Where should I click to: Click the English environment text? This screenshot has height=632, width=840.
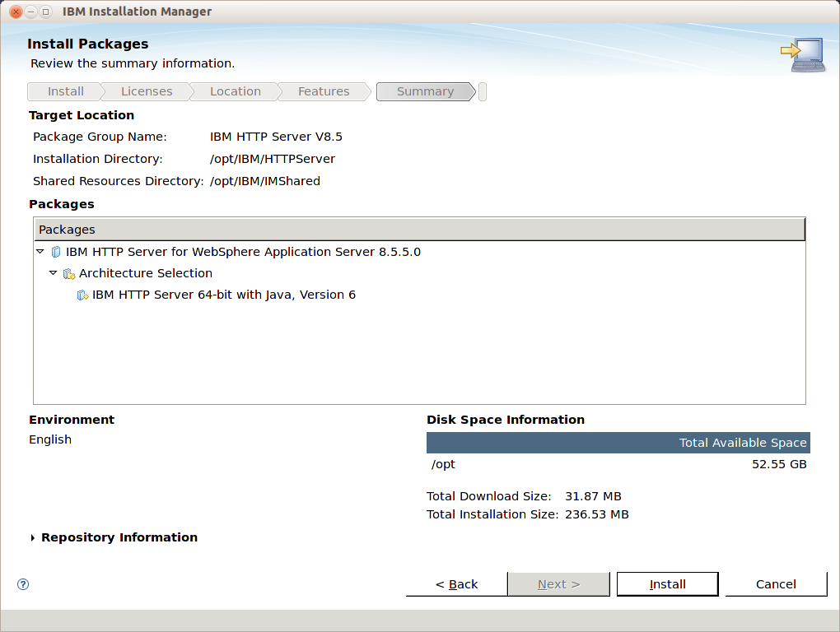(x=50, y=440)
